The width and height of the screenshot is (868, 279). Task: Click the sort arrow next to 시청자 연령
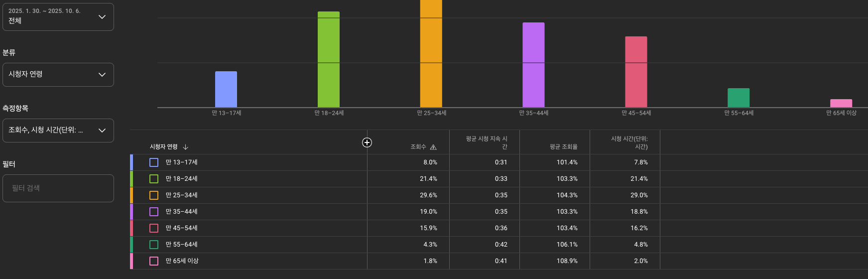coord(186,147)
